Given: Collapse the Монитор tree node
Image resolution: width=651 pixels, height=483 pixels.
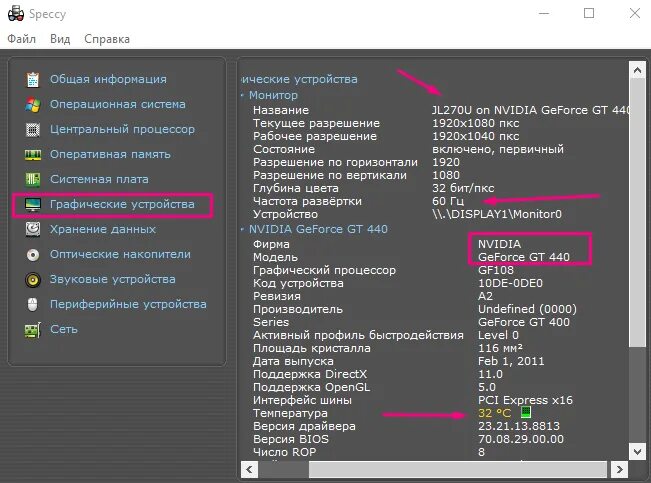Looking at the screenshot, I should pos(243,95).
